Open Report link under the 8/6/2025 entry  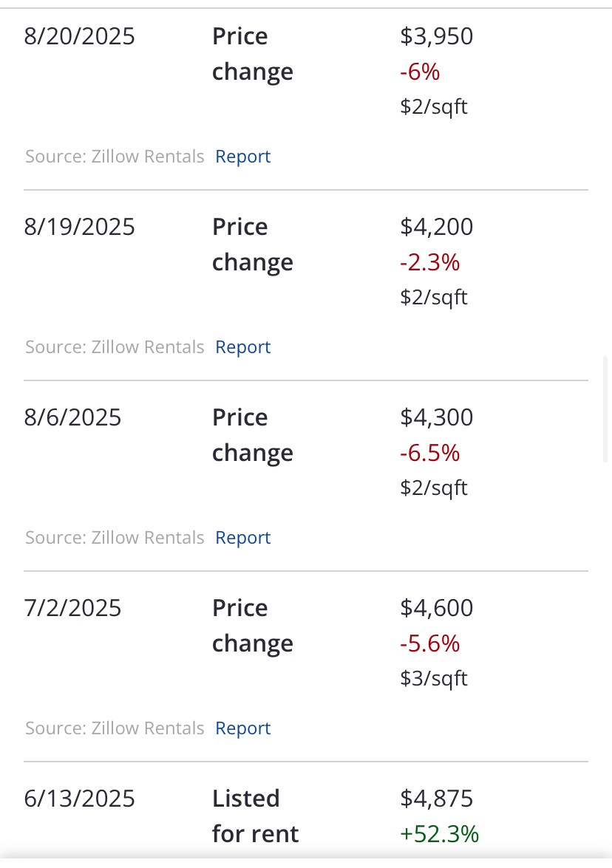pyautogui.click(x=242, y=538)
